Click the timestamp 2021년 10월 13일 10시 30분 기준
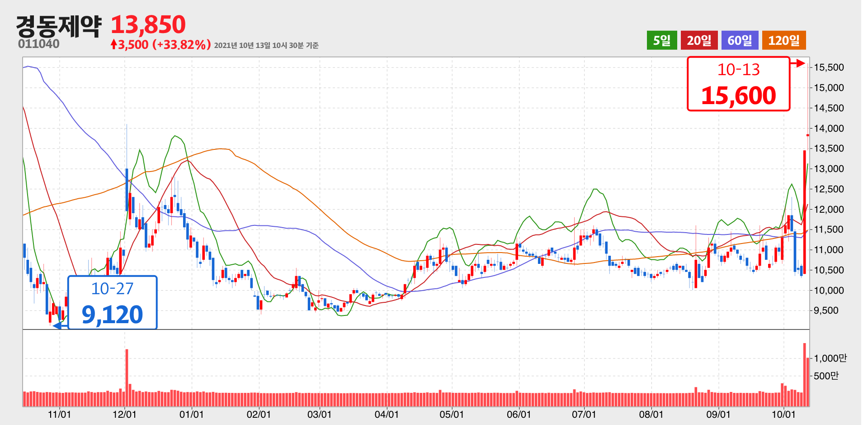 pyautogui.click(x=266, y=45)
